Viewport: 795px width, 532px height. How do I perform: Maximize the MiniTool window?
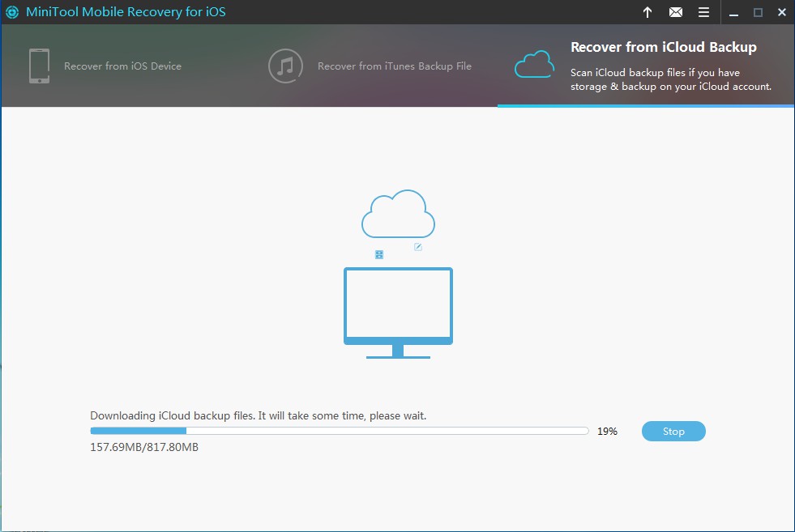tap(758, 13)
